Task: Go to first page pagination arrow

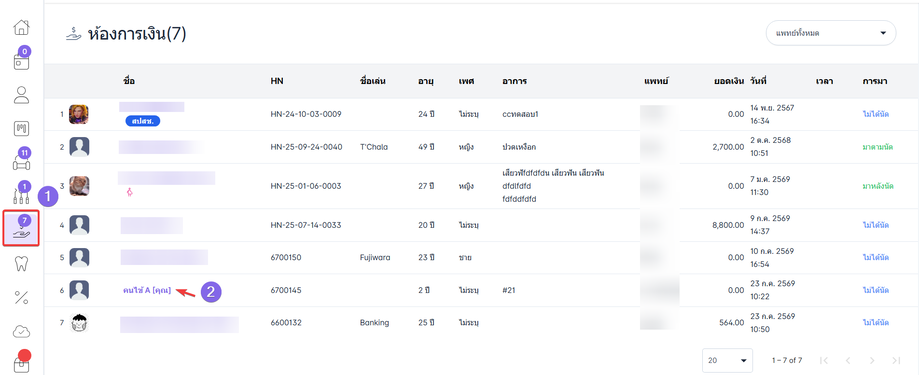Action: (x=823, y=360)
